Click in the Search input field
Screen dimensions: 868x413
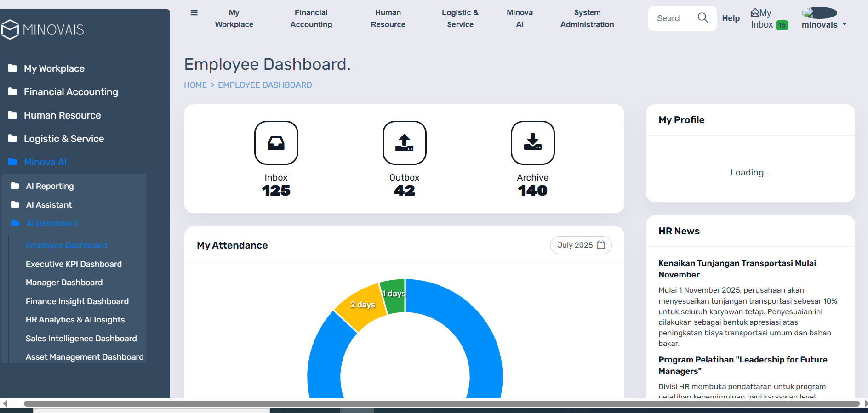click(x=669, y=18)
